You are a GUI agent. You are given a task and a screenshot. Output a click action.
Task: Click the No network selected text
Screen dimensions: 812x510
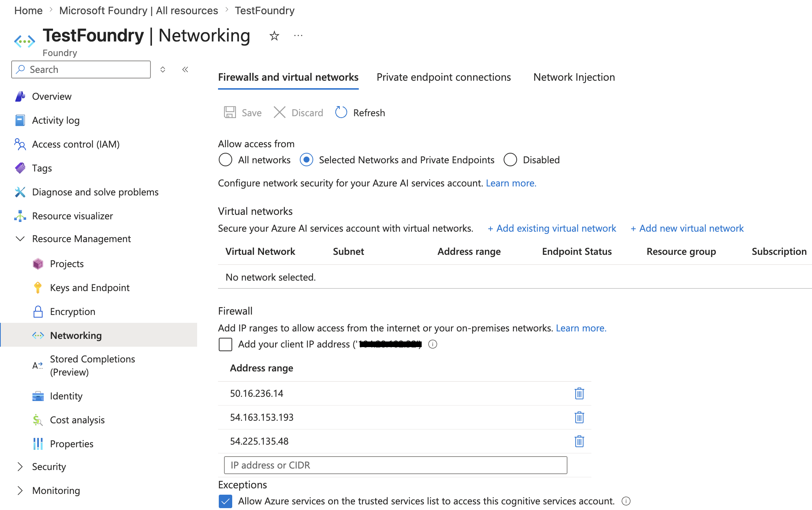(271, 277)
